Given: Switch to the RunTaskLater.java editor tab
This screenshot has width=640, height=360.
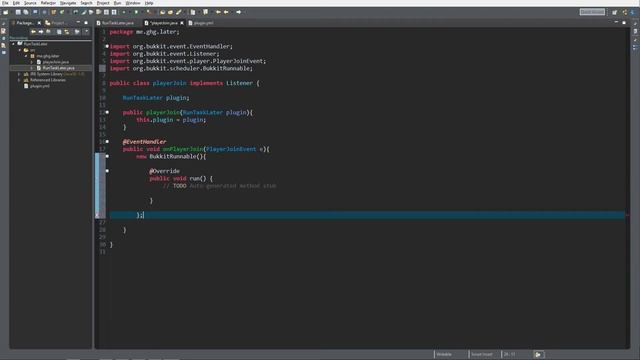Looking at the screenshot, I should (116, 23).
